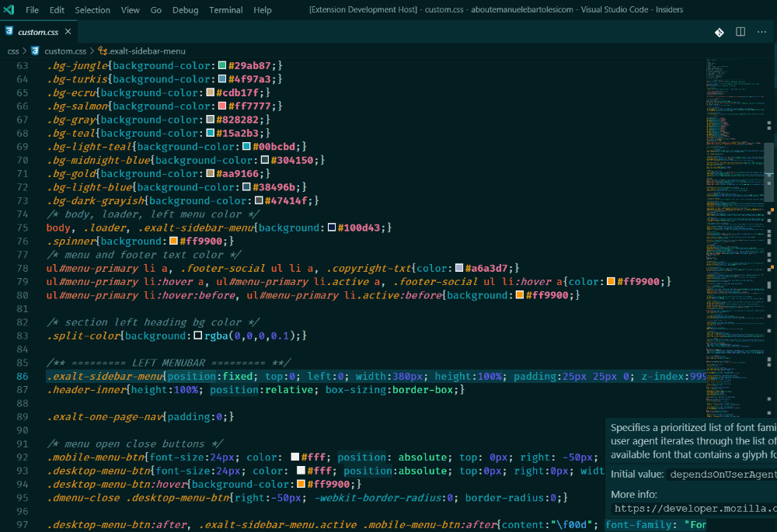Screen dimensions: 777x532
Task: Click line number 86 in the gutter
Action: tap(22, 377)
